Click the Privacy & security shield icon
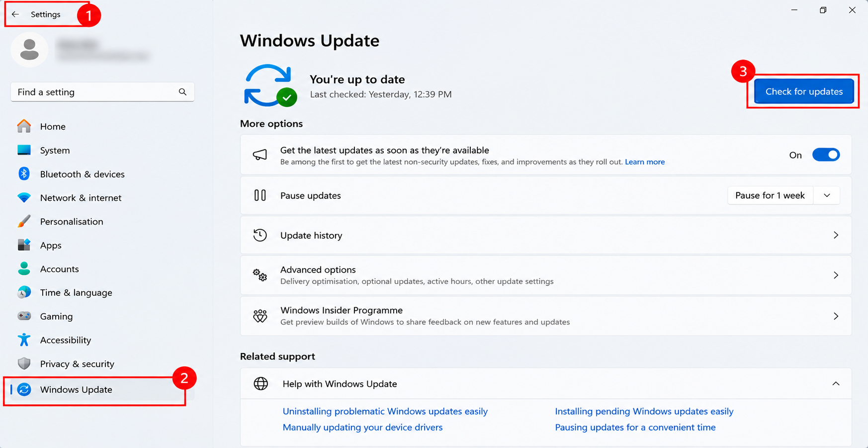 [x=24, y=363]
